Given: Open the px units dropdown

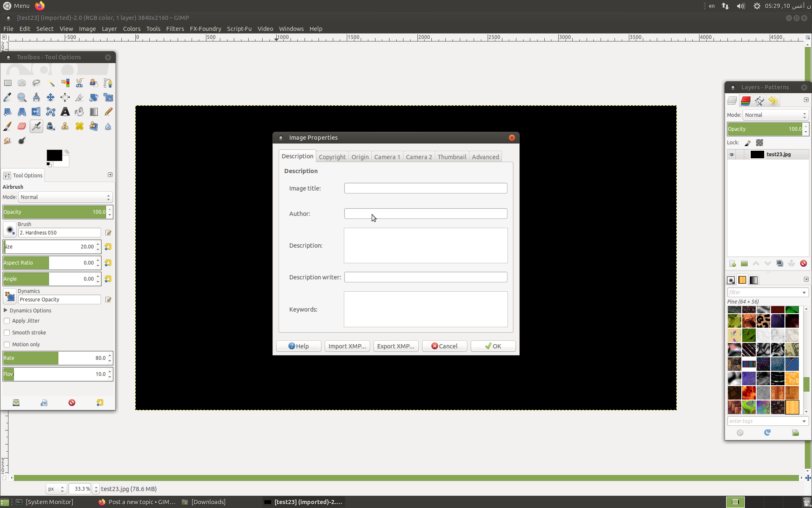Looking at the screenshot, I should point(56,489).
